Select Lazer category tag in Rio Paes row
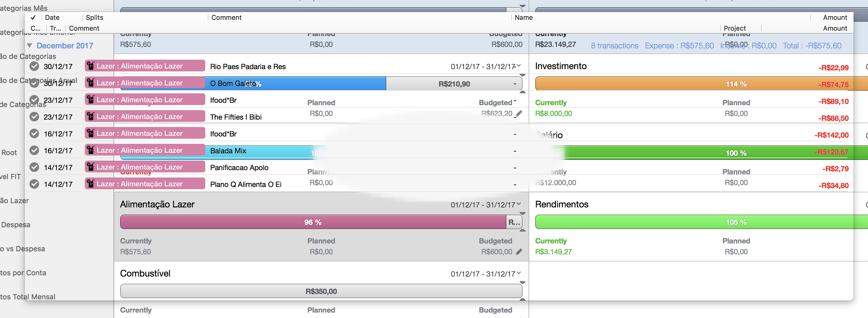This screenshot has height=318, width=868. pyautogui.click(x=145, y=66)
